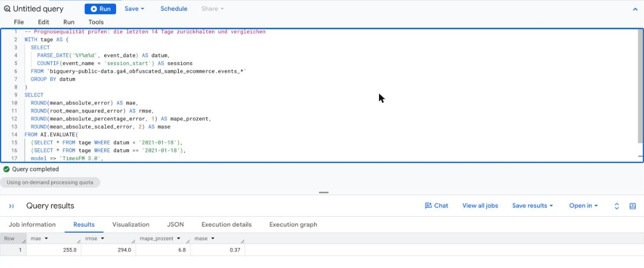Click the results panel layout icon

[x=633, y=206]
